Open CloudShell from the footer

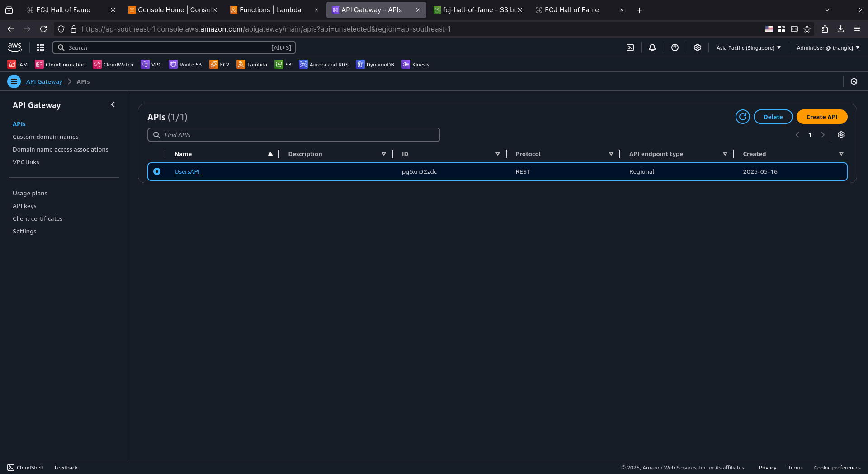click(x=25, y=467)
